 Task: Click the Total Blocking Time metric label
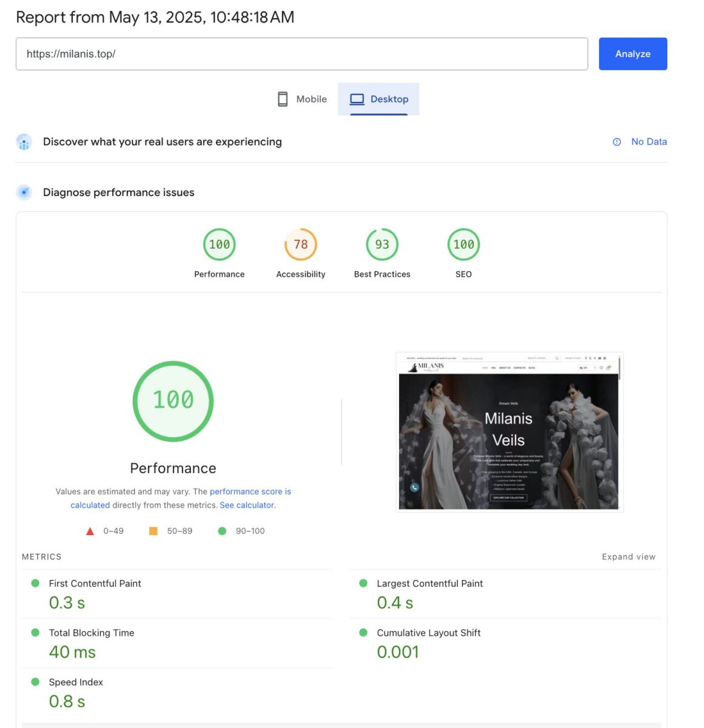click(92, 633)
